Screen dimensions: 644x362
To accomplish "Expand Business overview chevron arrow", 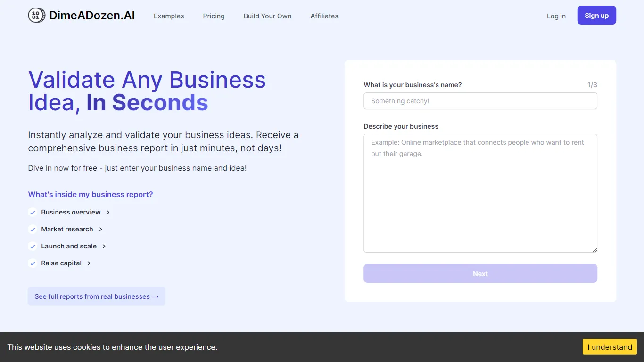I will pyautogui.click(x=108, y=213).
